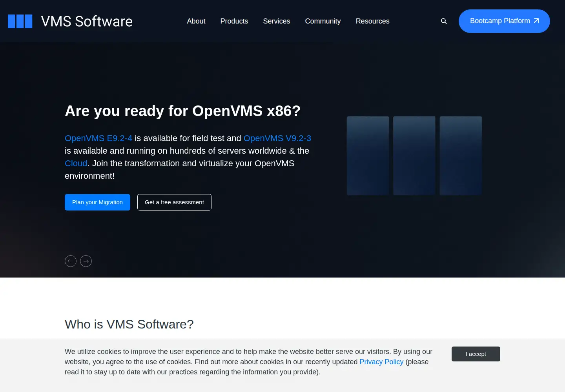Open the About menu
Viewport: 565px width, 392px height.
tap(196, 21)
